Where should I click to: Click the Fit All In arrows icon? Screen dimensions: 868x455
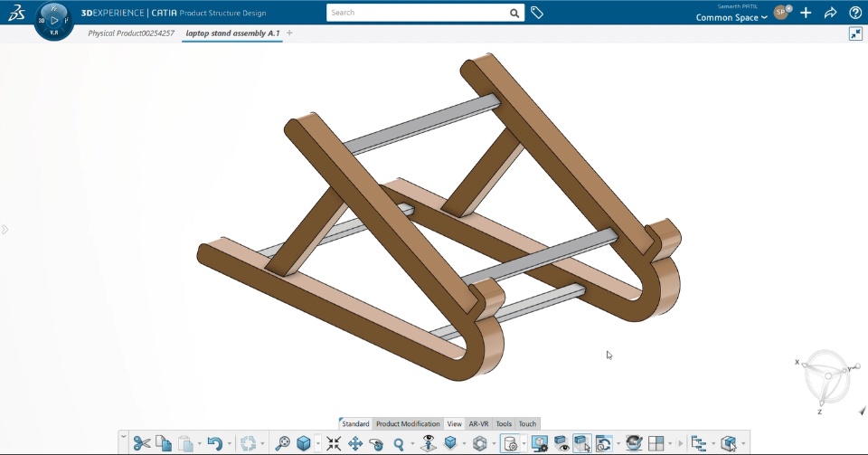(334, 443)
